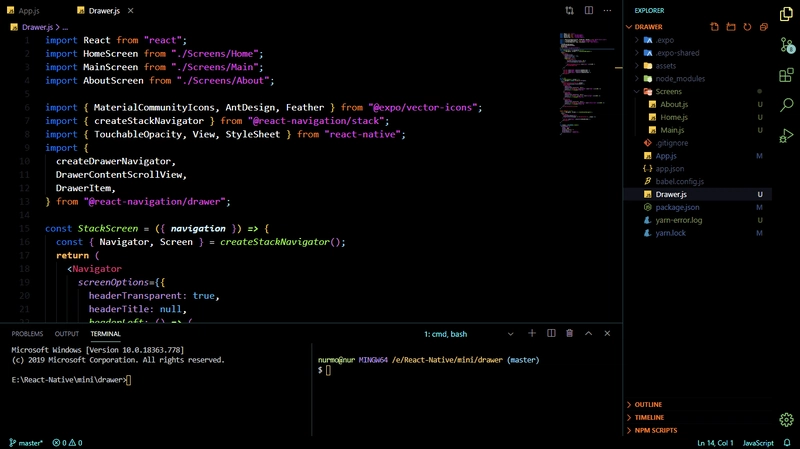The height and width of the screenshot is (449, 800).
Task: Open the Search view in activity bar
Action: pos(786,105)
